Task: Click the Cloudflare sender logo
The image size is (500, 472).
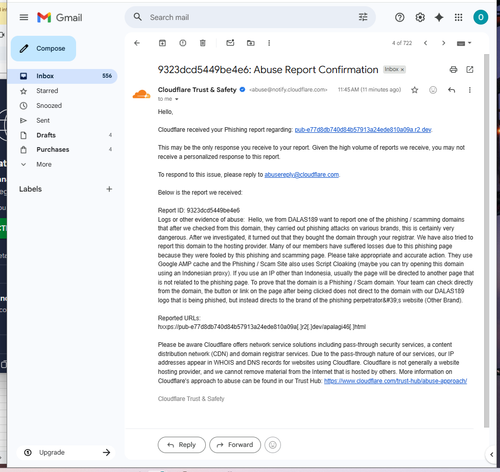Action: 141,94
